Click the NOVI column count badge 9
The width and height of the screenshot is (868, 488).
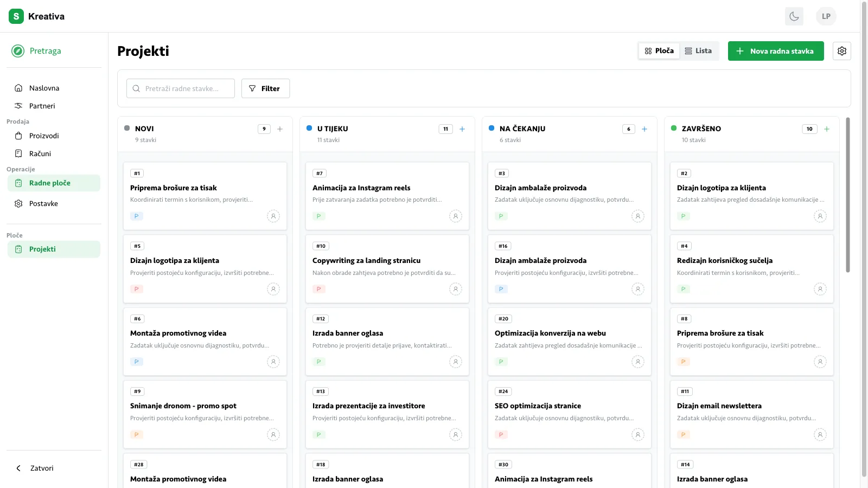coord(264,129)
